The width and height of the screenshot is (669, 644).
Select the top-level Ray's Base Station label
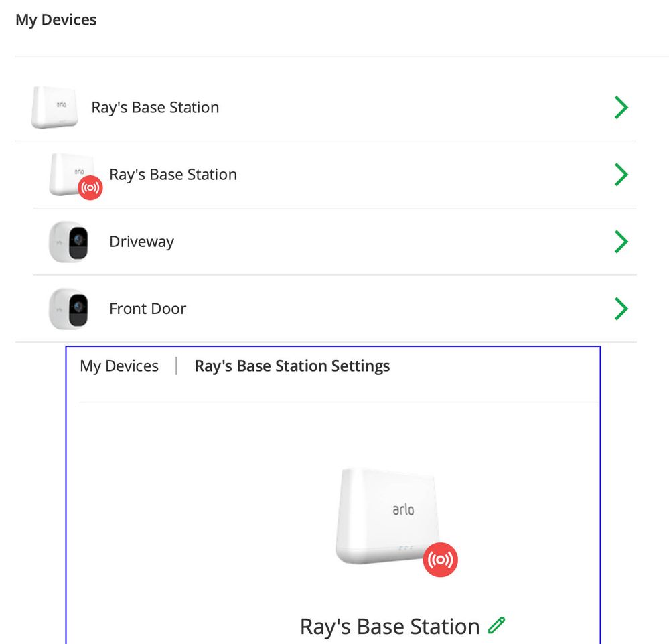coord(155,108)
